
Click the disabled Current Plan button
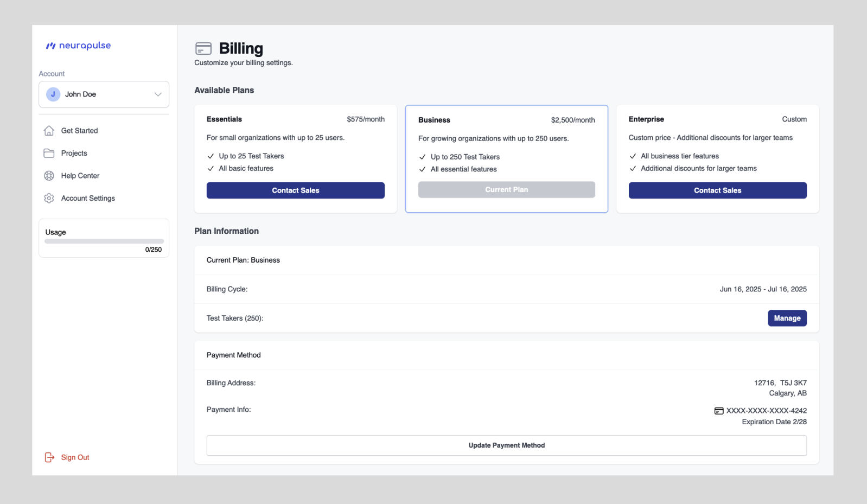pos(507,190)
